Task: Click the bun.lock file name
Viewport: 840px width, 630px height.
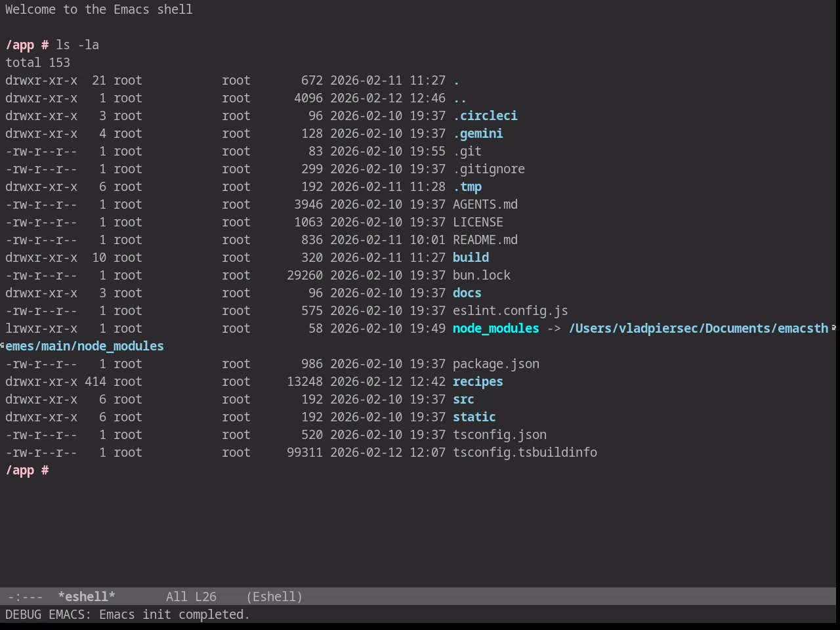Action: point(482,275)
